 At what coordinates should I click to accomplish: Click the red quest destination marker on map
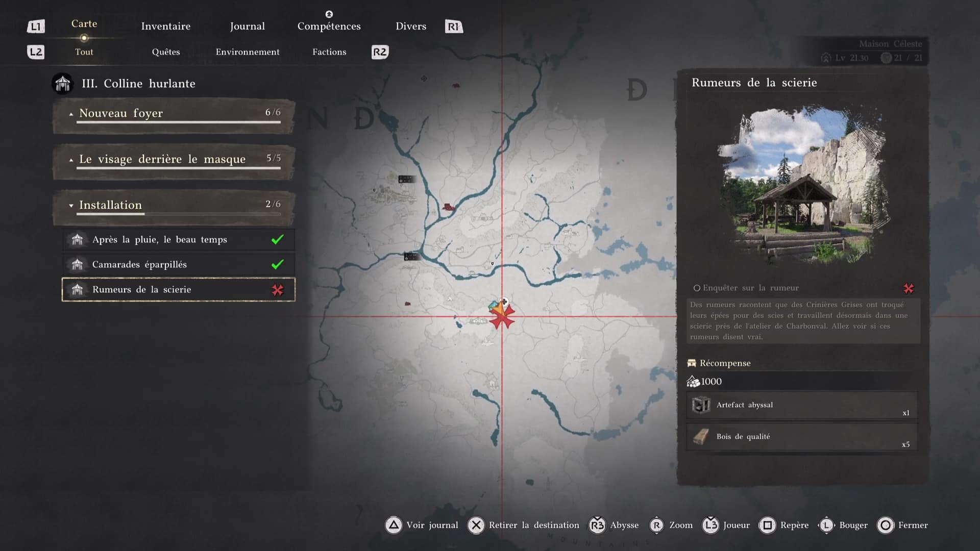click(502, 319)
